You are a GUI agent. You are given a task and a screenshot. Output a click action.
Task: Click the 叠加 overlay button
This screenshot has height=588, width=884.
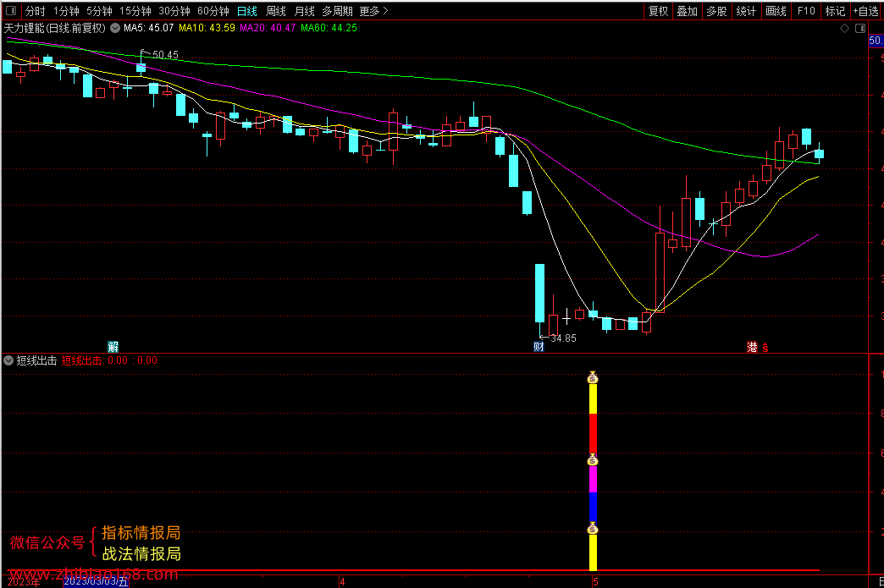[688, 11]
